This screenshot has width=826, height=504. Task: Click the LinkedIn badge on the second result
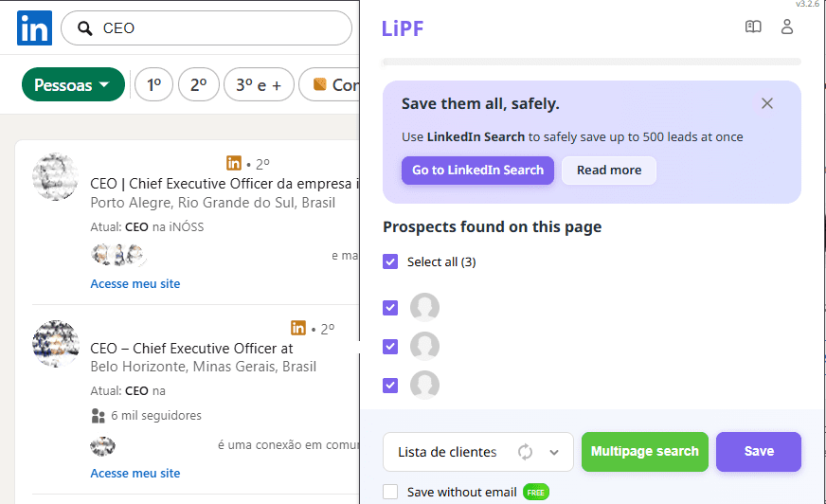[x=298, y=328]
